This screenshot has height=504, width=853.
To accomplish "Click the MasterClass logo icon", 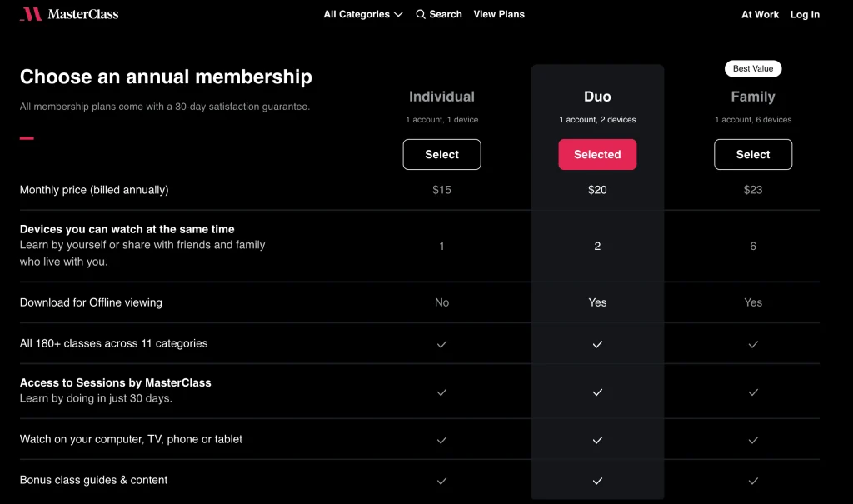I will (x=32, y=14).
